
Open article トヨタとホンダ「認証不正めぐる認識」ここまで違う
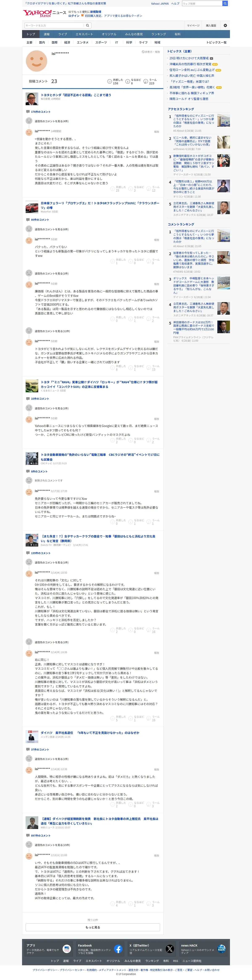tap(76, 95)
